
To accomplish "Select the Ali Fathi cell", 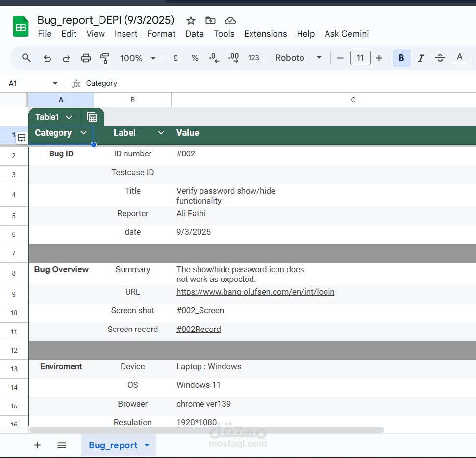I will pos(324,216).
